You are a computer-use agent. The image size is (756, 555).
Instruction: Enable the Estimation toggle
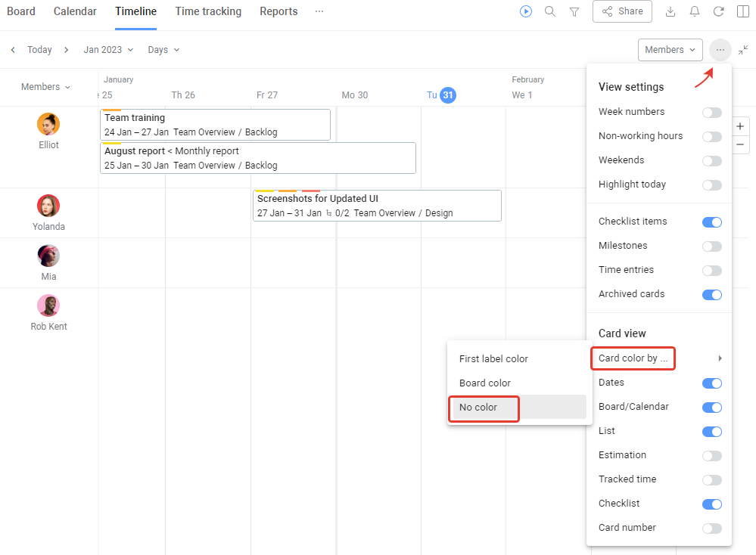point(711,456)
